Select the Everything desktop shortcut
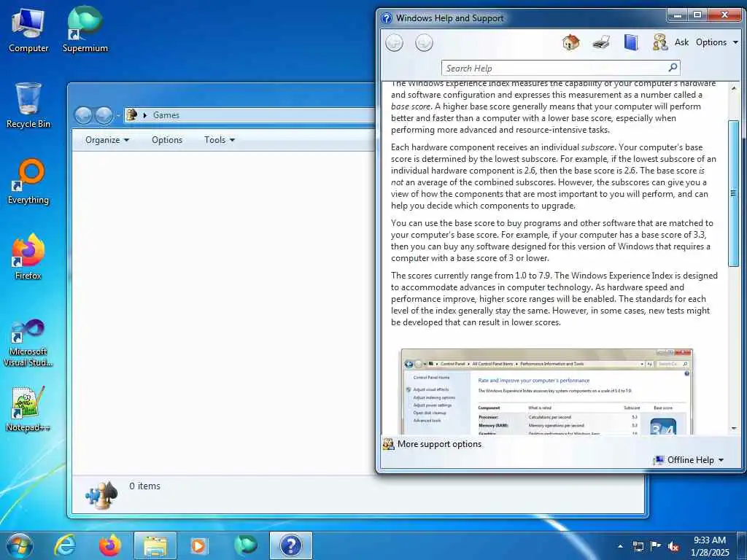Screen dimensions: 747x560 28,182
